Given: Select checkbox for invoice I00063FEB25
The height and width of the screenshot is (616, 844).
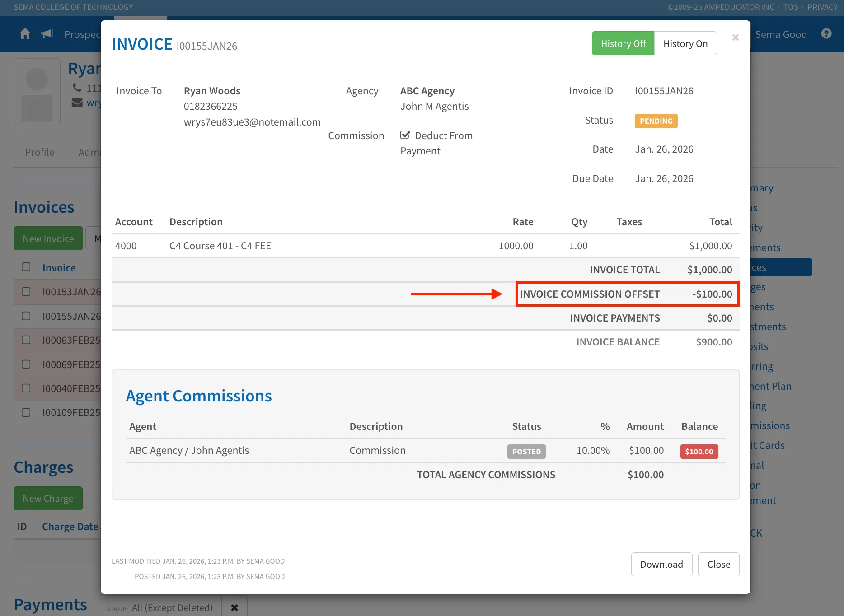Looking at the screenshot, I should (x=26, y=340).
